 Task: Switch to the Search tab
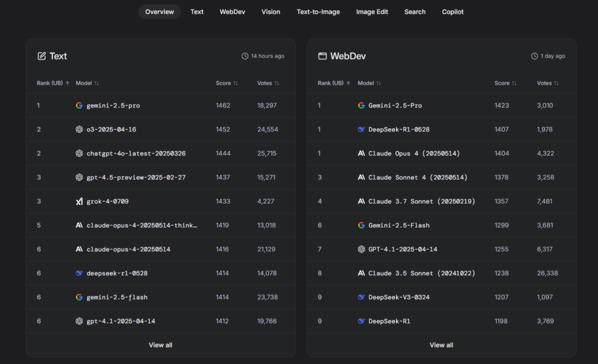click(x=415, y=12)
